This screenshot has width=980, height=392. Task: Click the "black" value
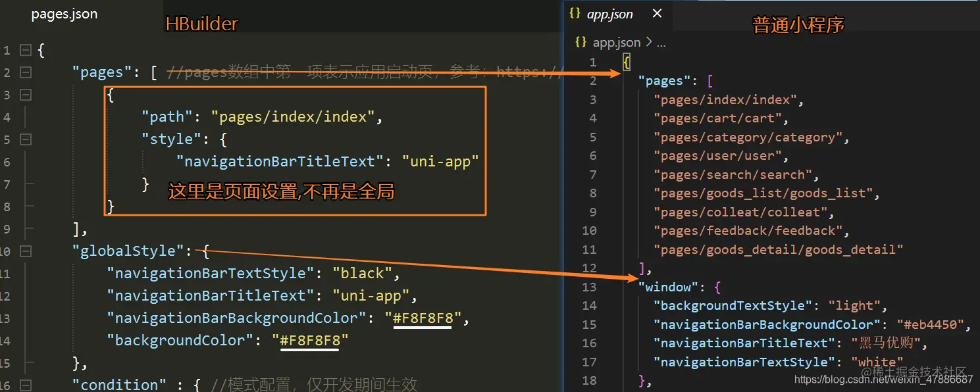point(363,274)
